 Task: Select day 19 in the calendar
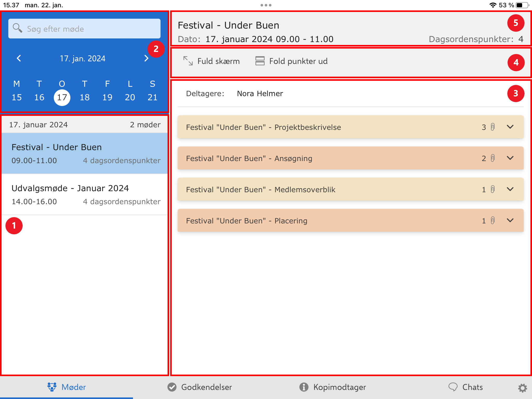(107, 97)
